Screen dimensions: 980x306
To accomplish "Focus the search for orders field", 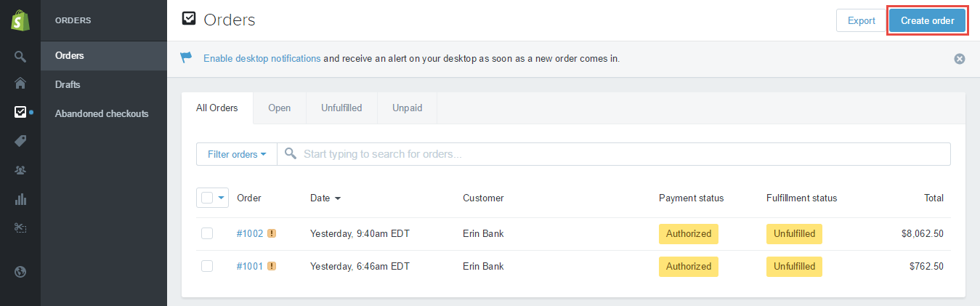I will (614, 154).
